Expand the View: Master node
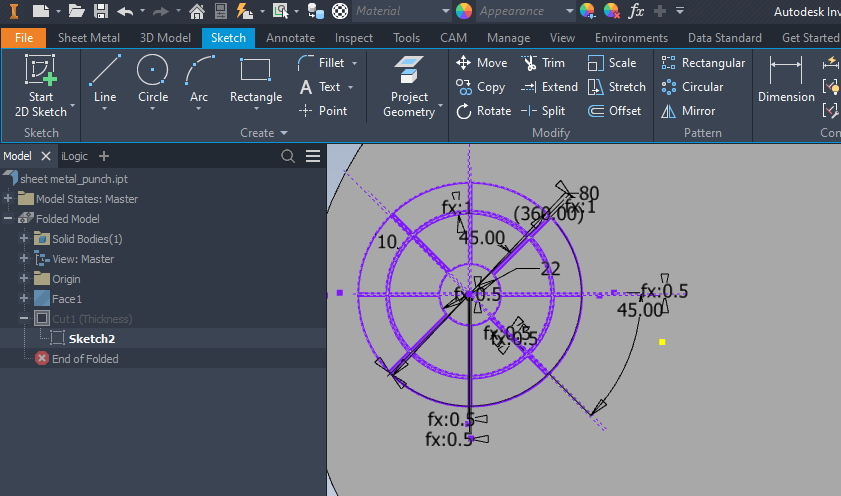 24,258
